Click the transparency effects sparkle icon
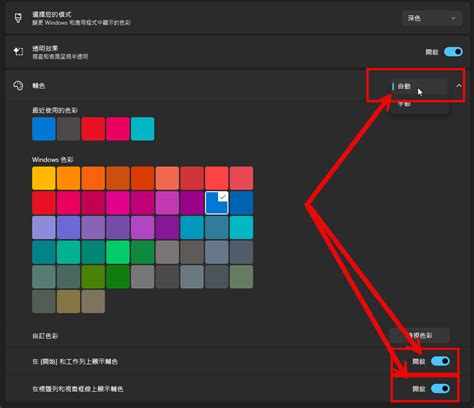Screen dimensions: 474x408 pos(18,51)
